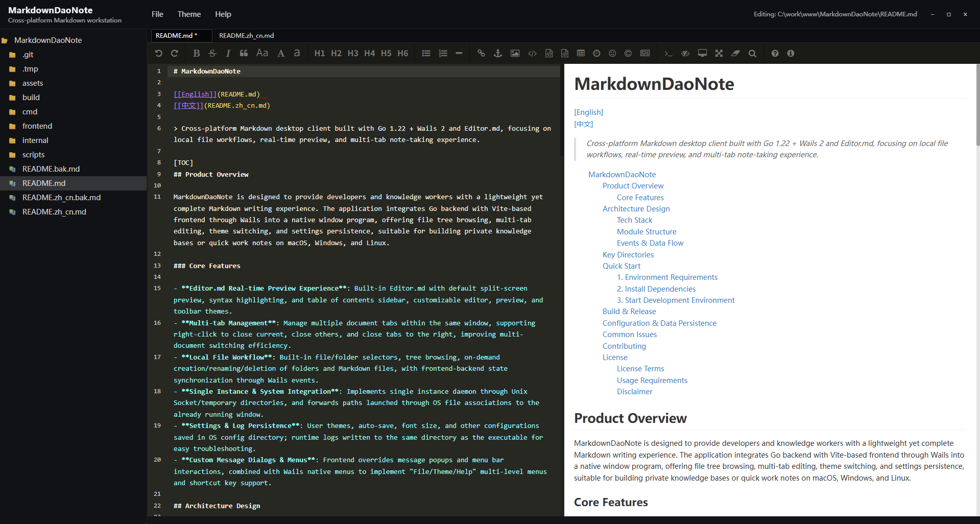Click the Architecture Design outline link
The height and width of the screenshot is (524, 980).
(x=636, y=208)
